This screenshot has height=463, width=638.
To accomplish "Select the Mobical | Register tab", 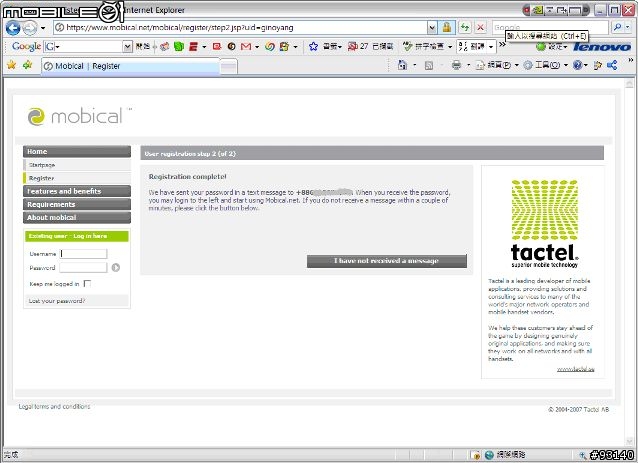I will 130,66.
